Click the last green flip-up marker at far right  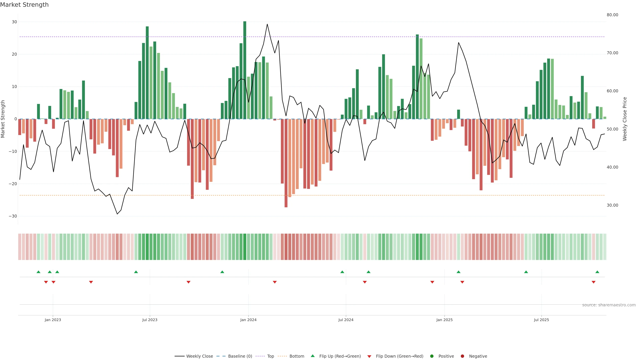(597, 272)
